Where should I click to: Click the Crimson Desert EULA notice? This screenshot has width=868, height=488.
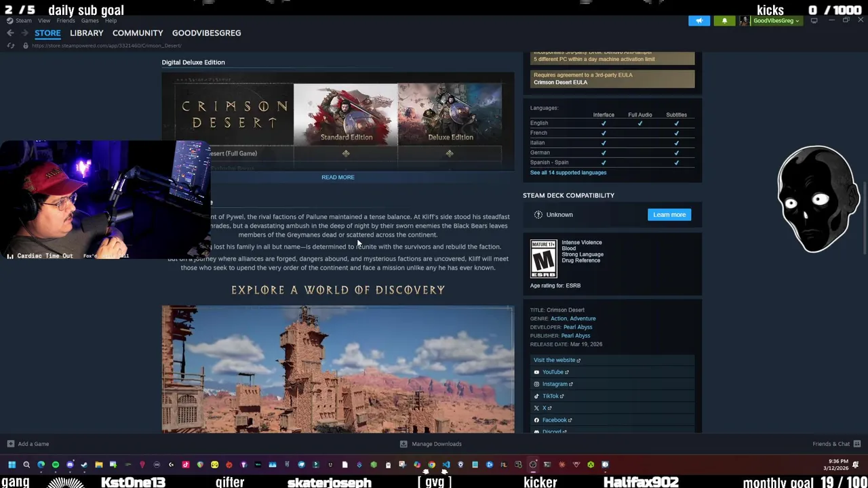(x=612, y=79)
